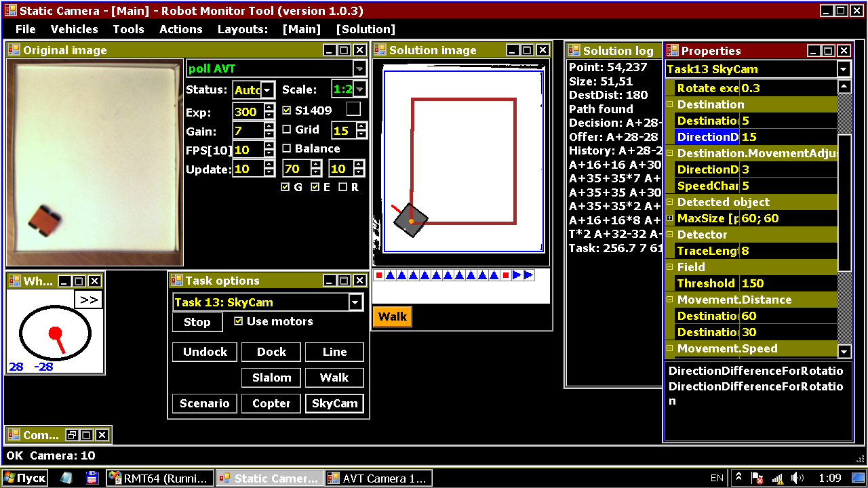Screen dimensions: 868x488
Task: Click the Properties grid scroll-down arrow
Action: pyautogui.click(x=844, y=351)
